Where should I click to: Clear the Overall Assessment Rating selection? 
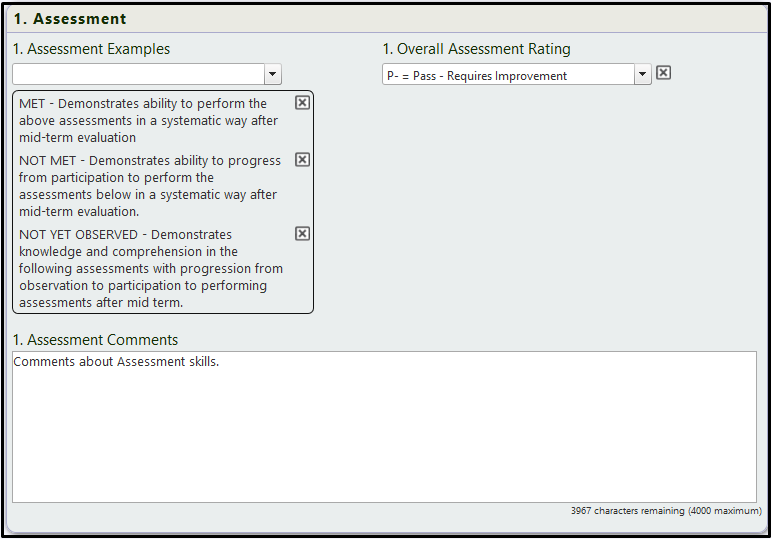click(663, 73)
